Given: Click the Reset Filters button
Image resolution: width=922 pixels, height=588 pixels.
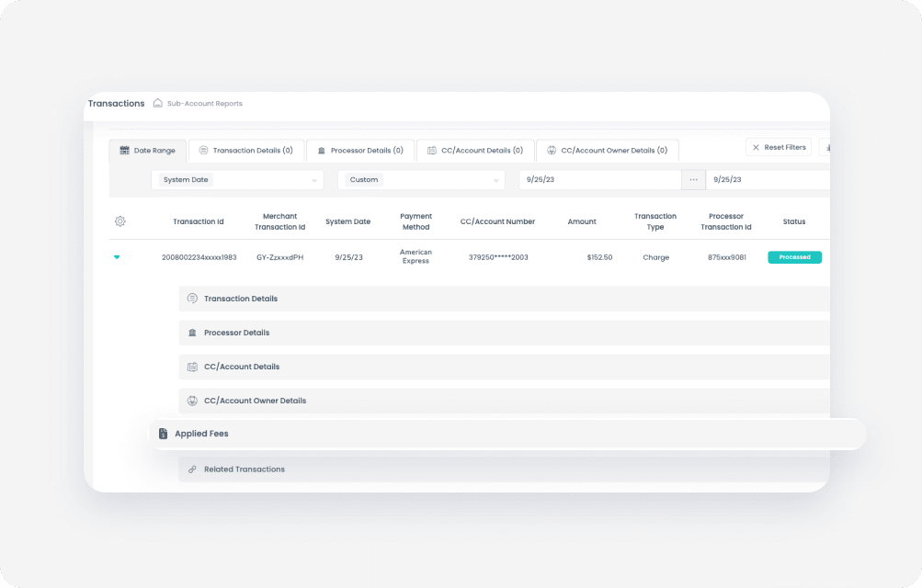Looking at the screenshot, I should point(779,147).
